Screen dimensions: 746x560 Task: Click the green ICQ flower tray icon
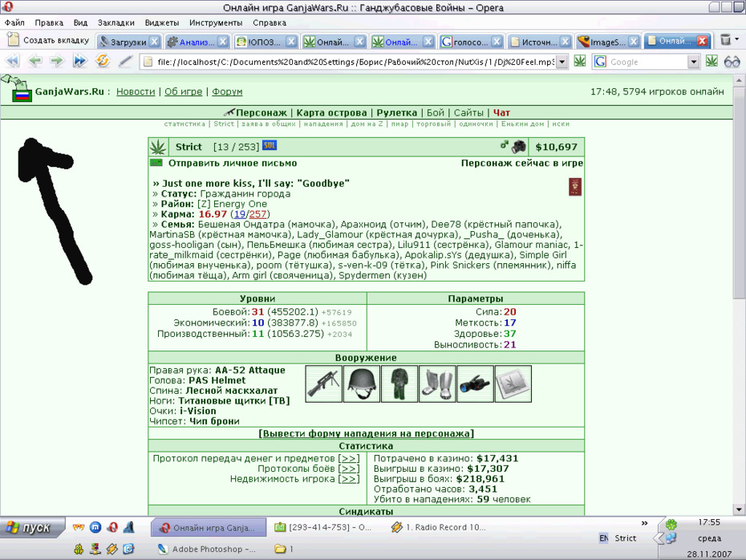(x=671, y=525)
